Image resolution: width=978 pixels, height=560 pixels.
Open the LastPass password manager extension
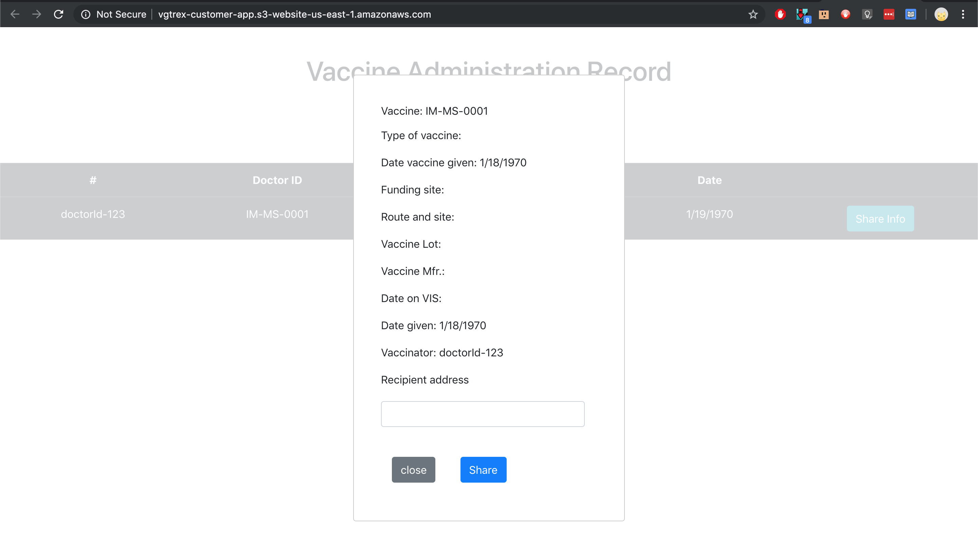click(x=889, y=14)
